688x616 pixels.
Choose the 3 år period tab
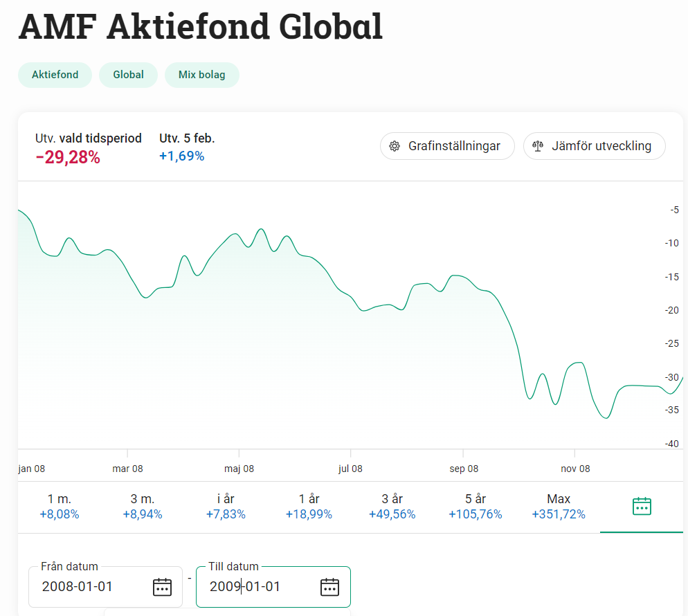click(392, 507)
